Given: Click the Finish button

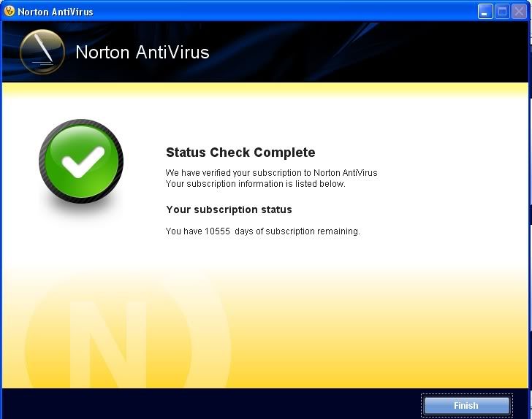Looking at the screenshot, I should coord(467,405).
